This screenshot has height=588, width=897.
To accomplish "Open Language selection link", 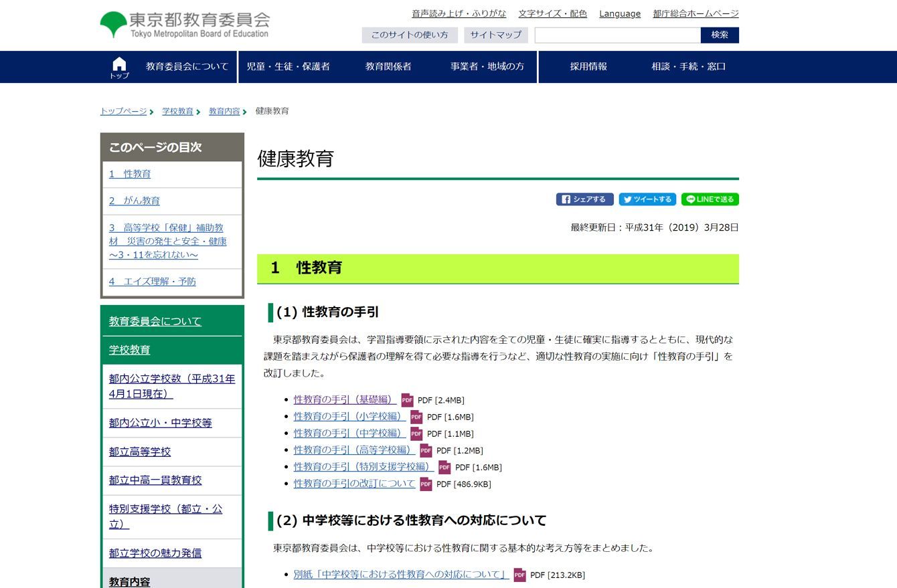I will [619, 13].
